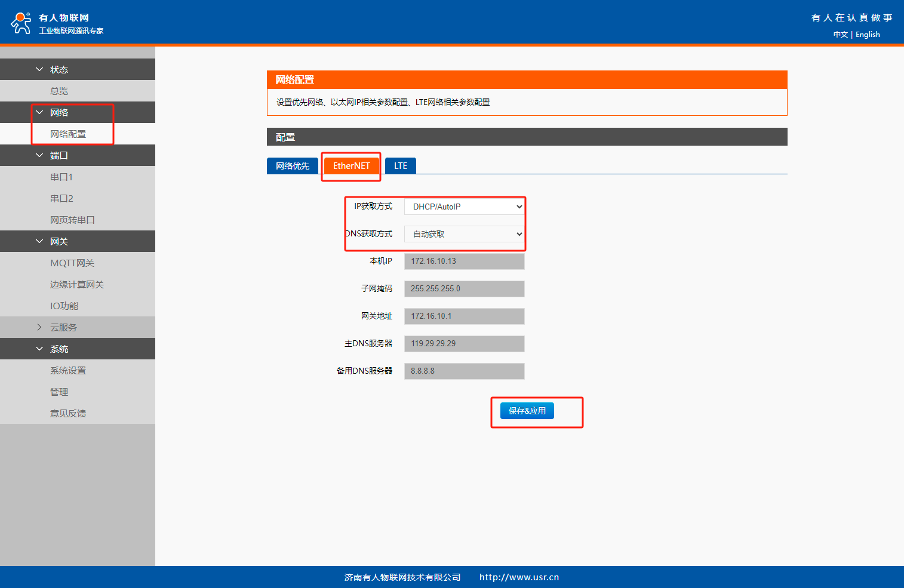Collapse the 状态 section chevron
This screenshot has width=904, height=588.
point(39,69)
